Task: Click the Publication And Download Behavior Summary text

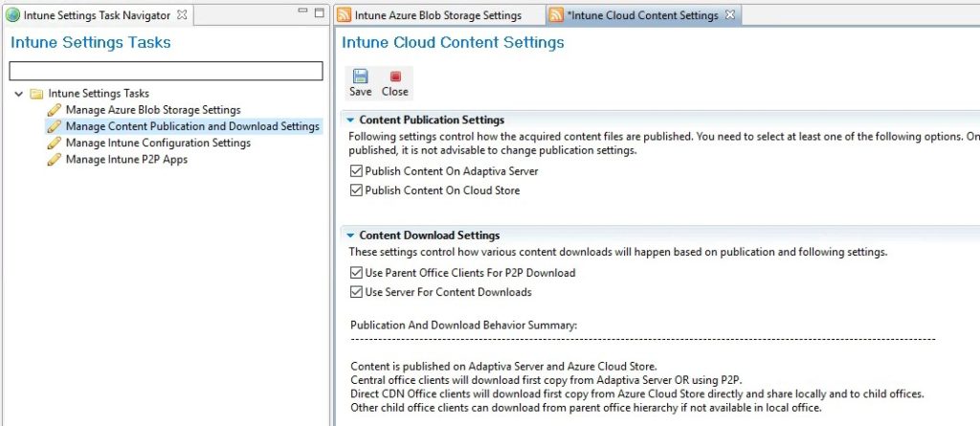Action: 464,325
